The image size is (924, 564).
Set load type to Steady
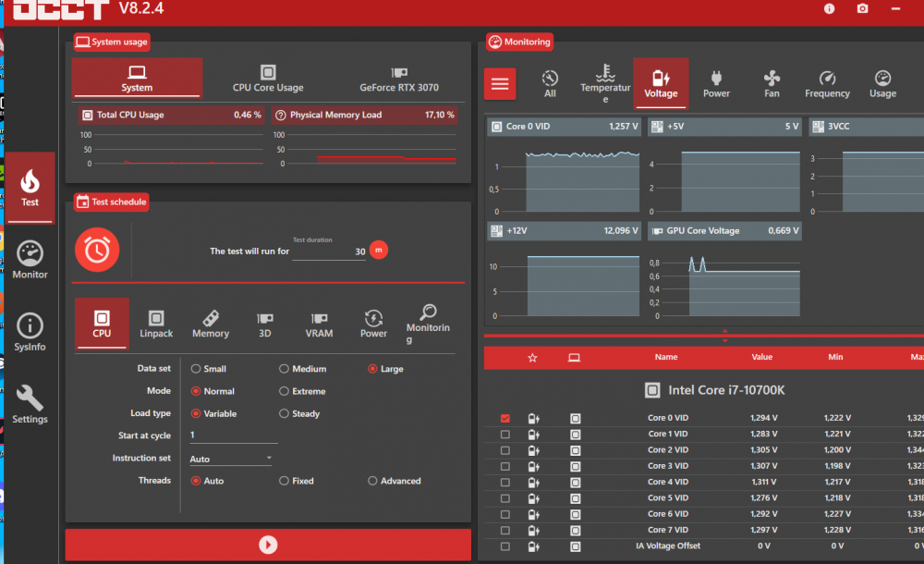coord(299,413)
